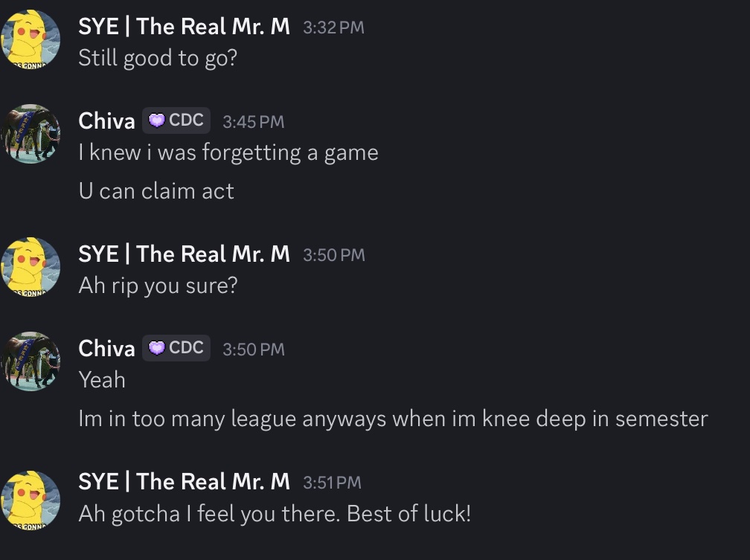The width and height of the screenshot is (750, 560).
Task: Open the CDC tag badge on Chiva's 3:50 PM message
Action: (176, 348)
